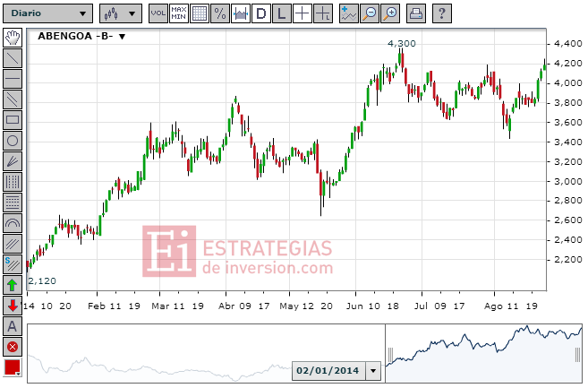This screenshot has height=388, width=588.
Task: Click the Feb date axis label
Action: (97, 306)
